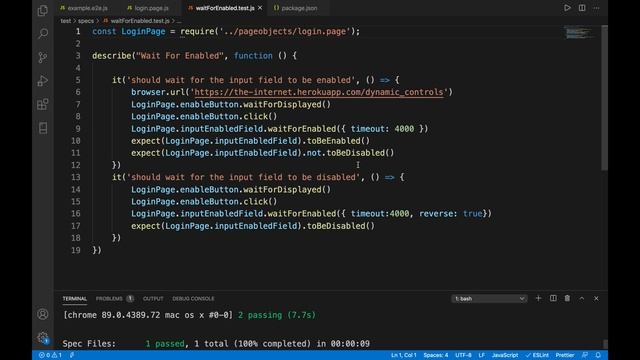Viewport: 640px width, 360px height.
Task: Click the Ln 1, Col 1 status item
Action: pyautogui.click(x=403, y=355)
